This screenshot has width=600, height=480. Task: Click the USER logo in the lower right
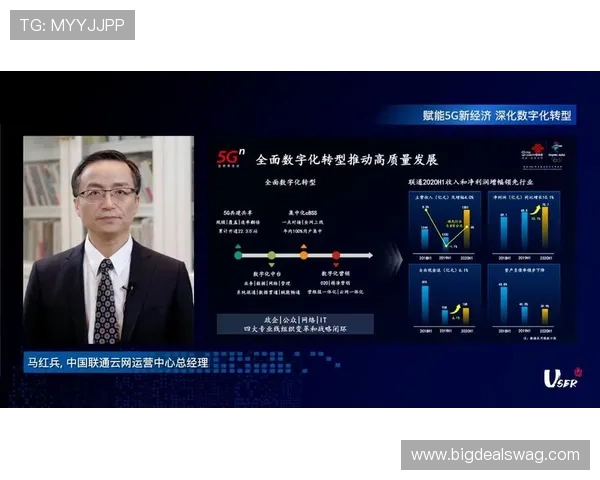562,378
